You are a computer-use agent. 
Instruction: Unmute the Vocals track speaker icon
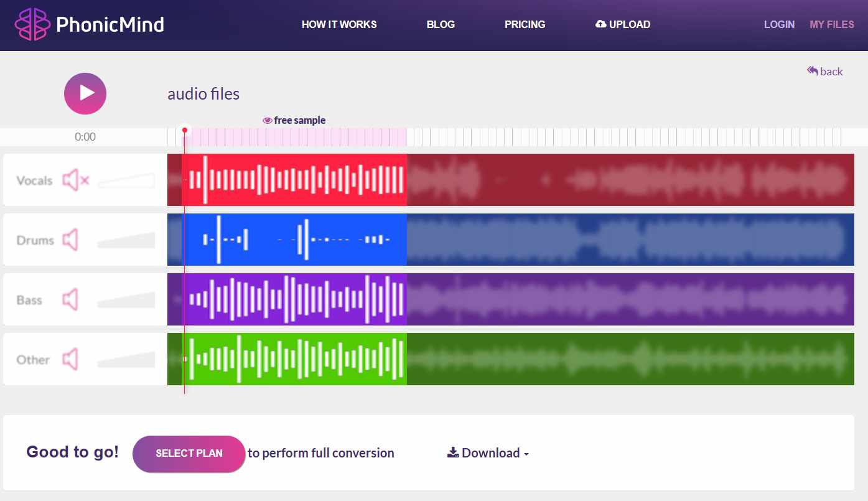pyautogui.click(x=75, y=180)
